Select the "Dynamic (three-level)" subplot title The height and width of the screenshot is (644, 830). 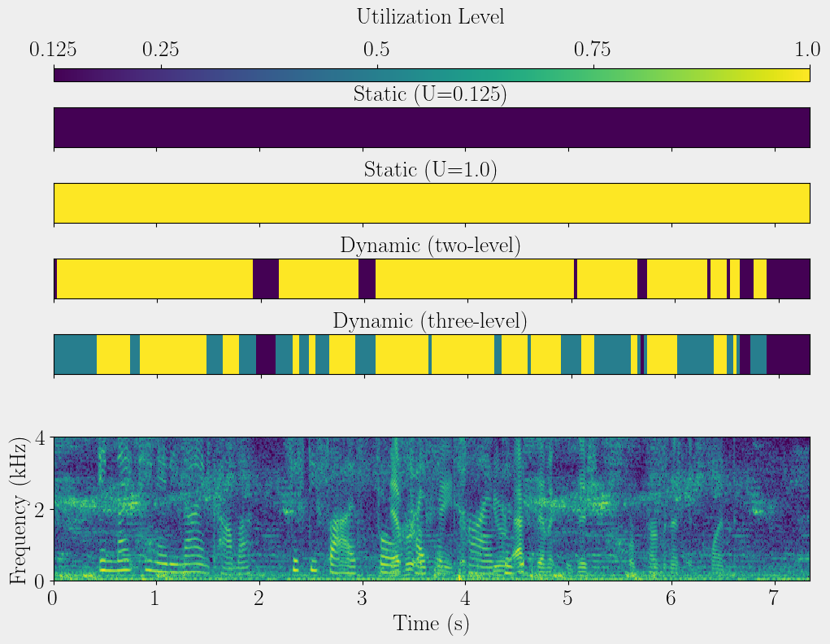tap(430, 321)
